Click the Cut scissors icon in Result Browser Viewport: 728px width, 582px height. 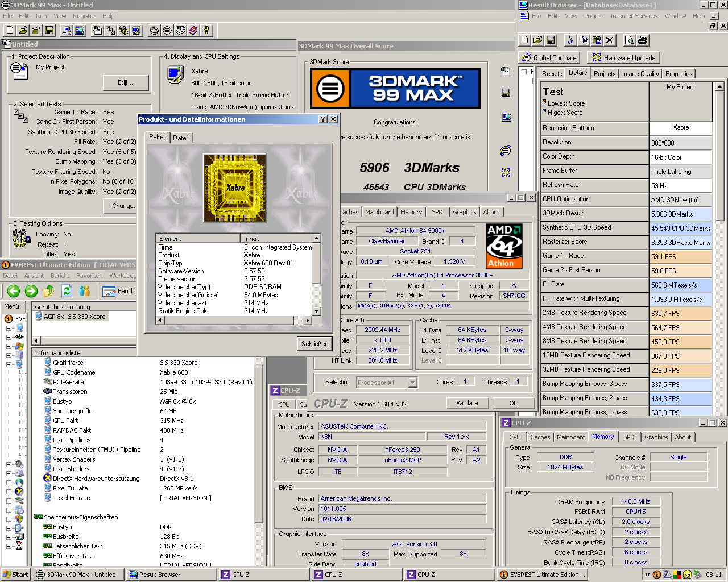point(570,40)
